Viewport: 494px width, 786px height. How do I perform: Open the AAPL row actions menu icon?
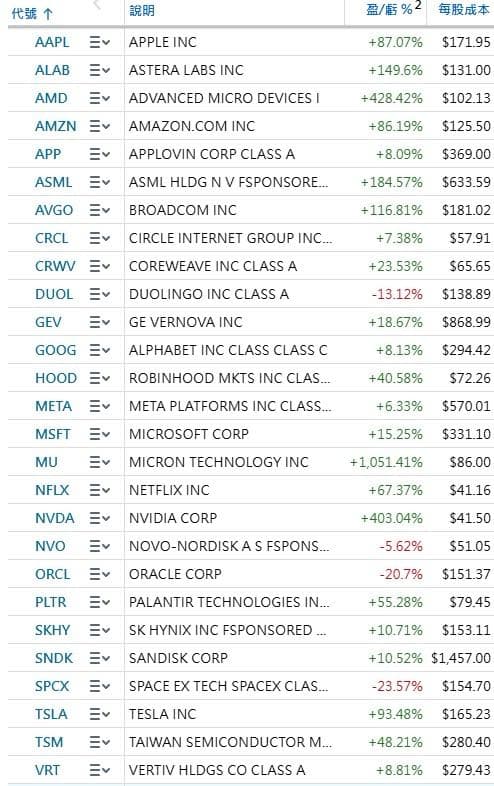tap(99, 43)
